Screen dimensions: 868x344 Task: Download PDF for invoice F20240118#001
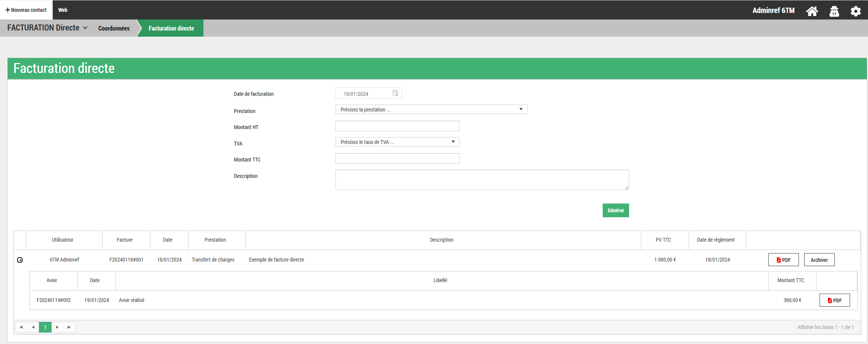pyautogui.click(x=783, y=260)
